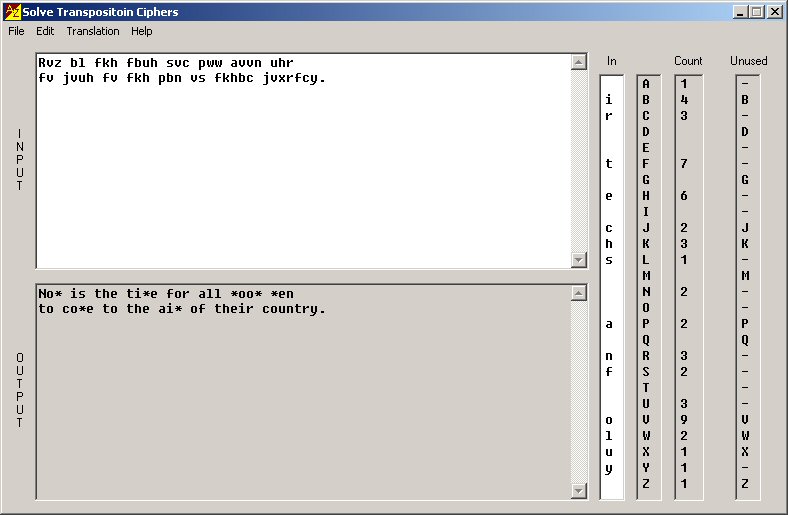The width and height of the screenshot is (788, 515).
Task: Click inside the OUTPUT plaintext box
Action: click(x=304, y=392)
